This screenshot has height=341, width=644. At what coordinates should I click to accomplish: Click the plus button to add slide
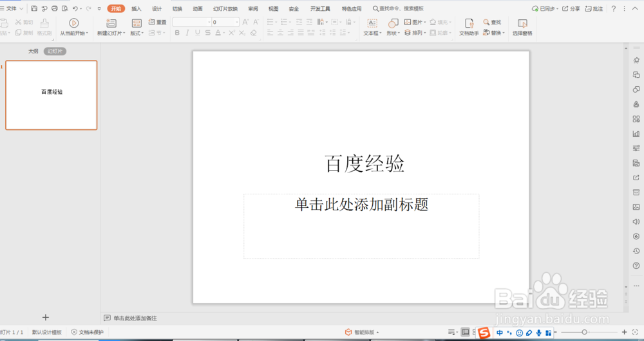(46, 317)
